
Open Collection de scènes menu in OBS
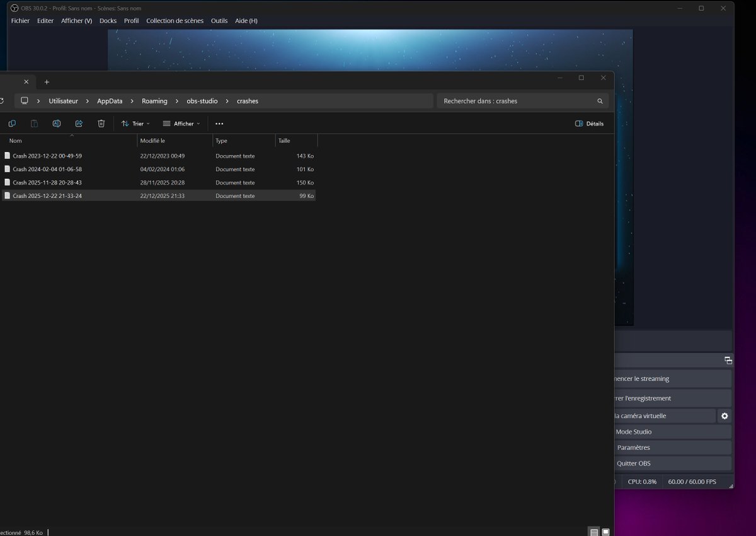point(175,21)
